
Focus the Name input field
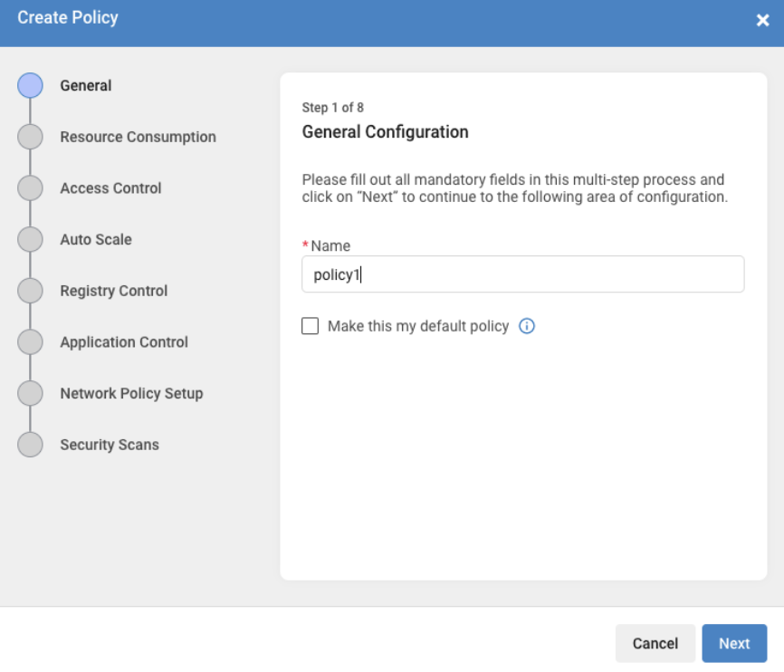click(522, 274)
